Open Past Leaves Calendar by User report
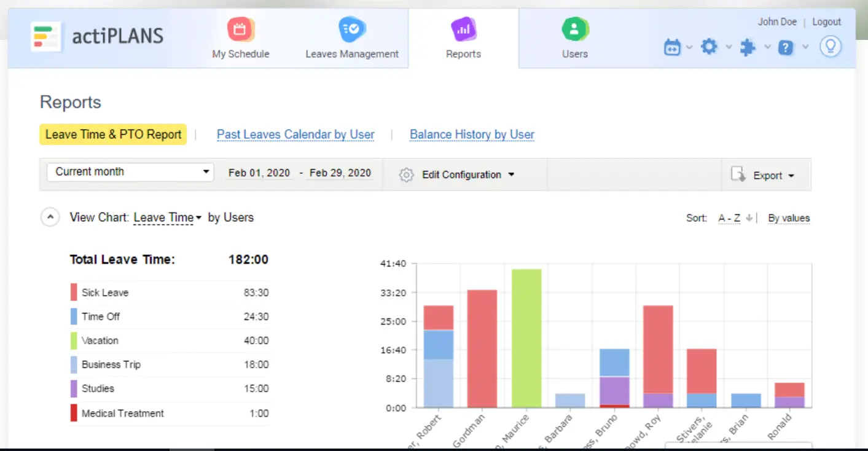 coord(295,135)
